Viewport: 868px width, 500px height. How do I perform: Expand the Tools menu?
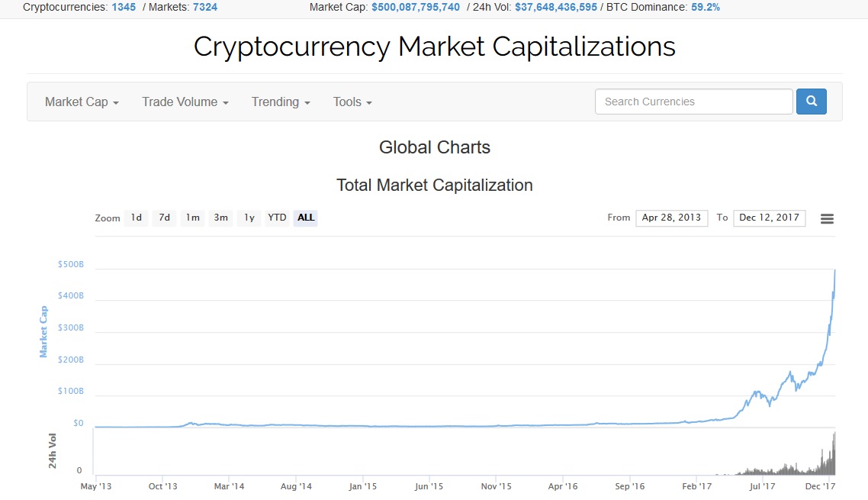click(352, 102)
